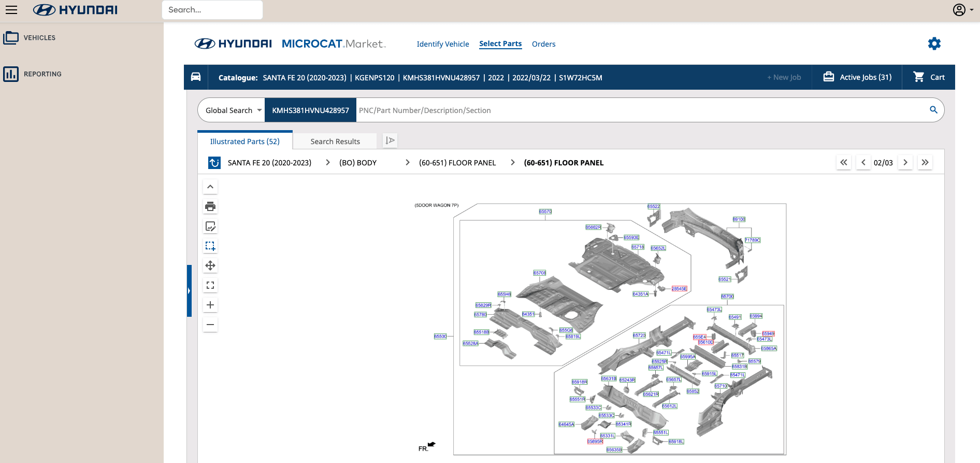Select callout 65700 in diagram
980x463 pixels.
click(727, 297)
